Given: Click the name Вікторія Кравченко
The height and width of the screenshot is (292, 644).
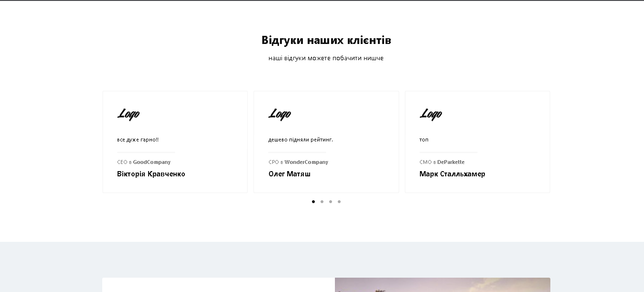Looking at the screenshot, I should tap(151, 174).
